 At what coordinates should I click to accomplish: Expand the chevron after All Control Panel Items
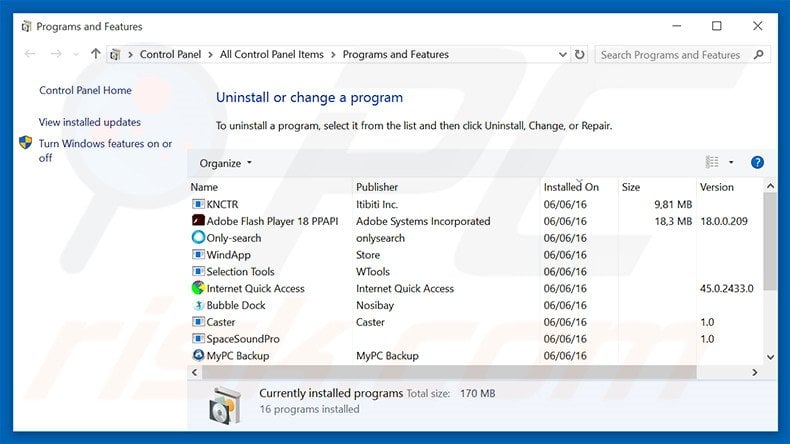(x=333, y=54)
